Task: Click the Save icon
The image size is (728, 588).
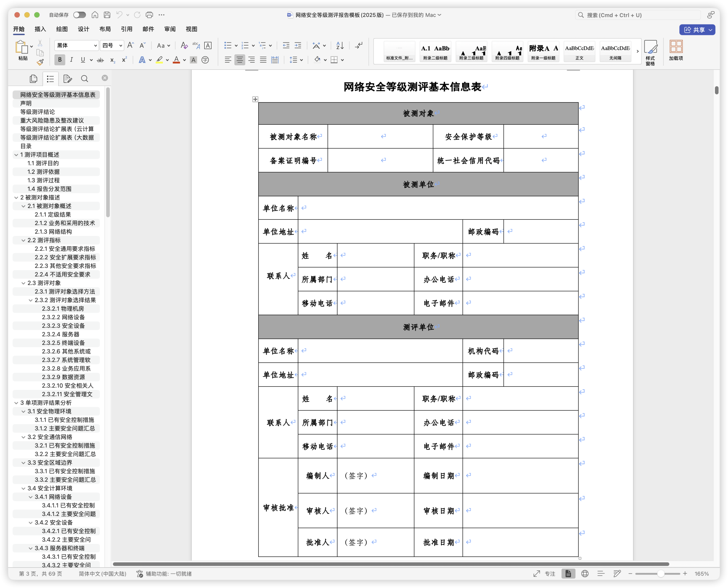Action: [x=107, y=15]
